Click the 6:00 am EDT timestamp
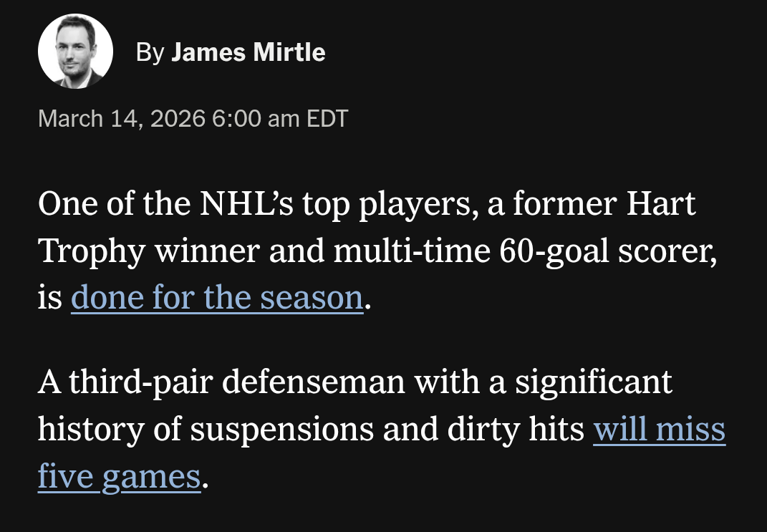The image size is (767, 532). 280,118
